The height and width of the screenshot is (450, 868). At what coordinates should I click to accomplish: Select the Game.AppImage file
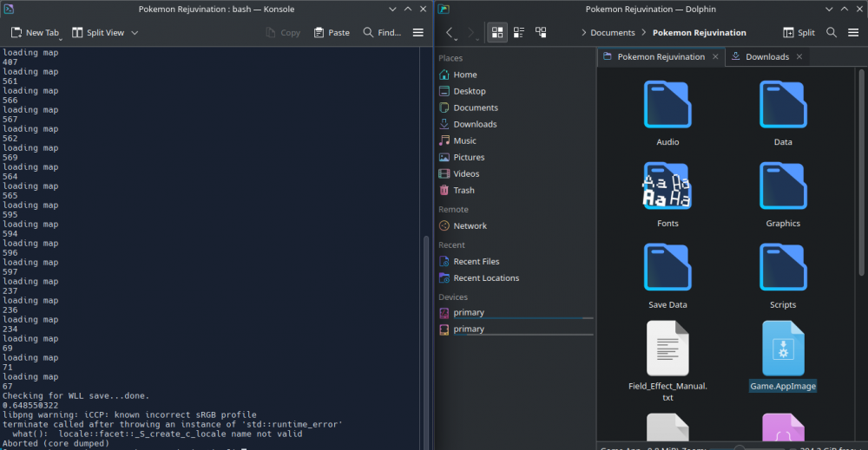coord(783,356)
